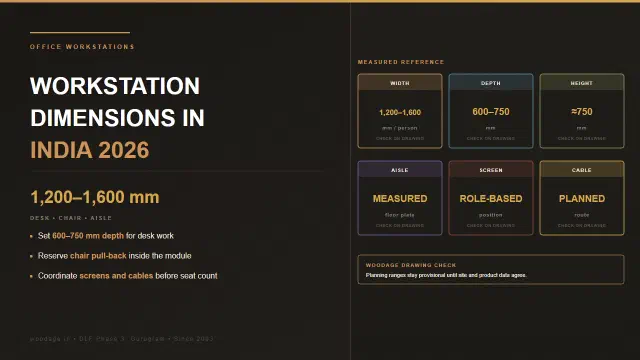The width and height of the screenshot is (640, 360).
Task: Click the large 1,200–1,600 mm figure
Action: [95, 197]
